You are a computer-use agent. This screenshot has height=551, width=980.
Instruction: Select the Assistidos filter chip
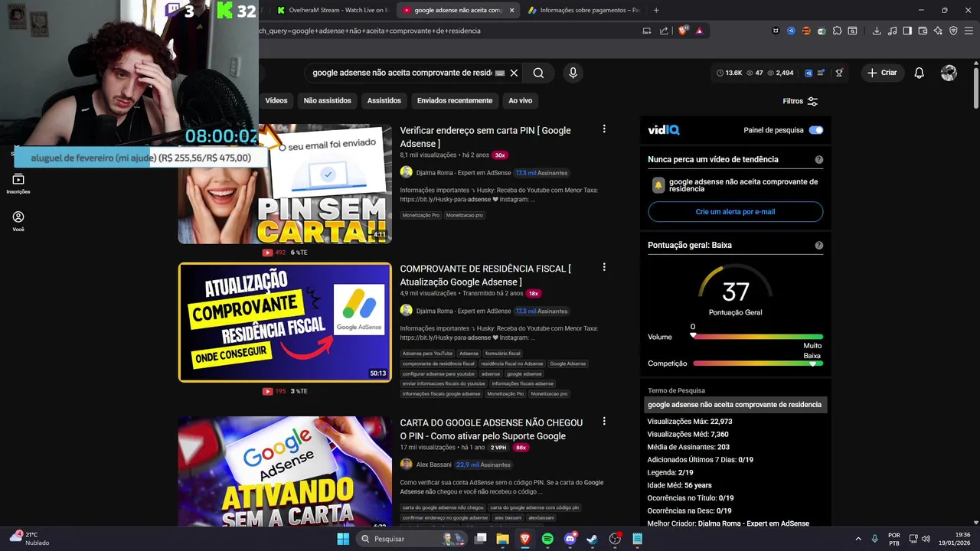pyautogui.click(x=384, y=101)
